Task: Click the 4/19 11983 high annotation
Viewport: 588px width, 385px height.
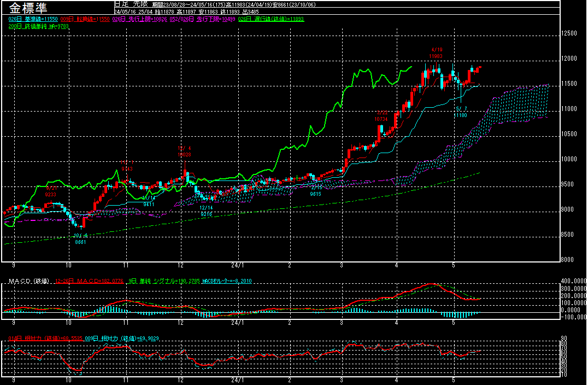Action: pos(436,53)
